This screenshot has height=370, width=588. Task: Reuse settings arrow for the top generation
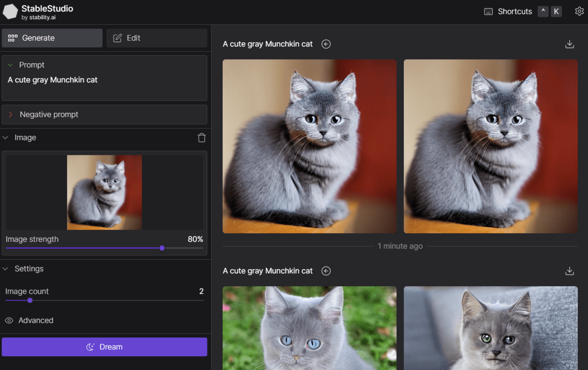[x=326, y=44]
